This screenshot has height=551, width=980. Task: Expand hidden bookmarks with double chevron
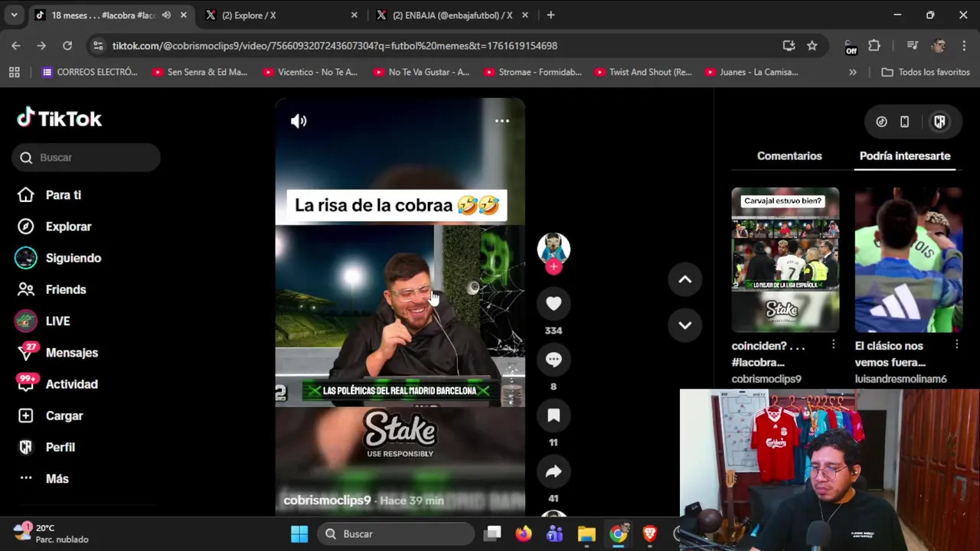(x=852, y=72)
